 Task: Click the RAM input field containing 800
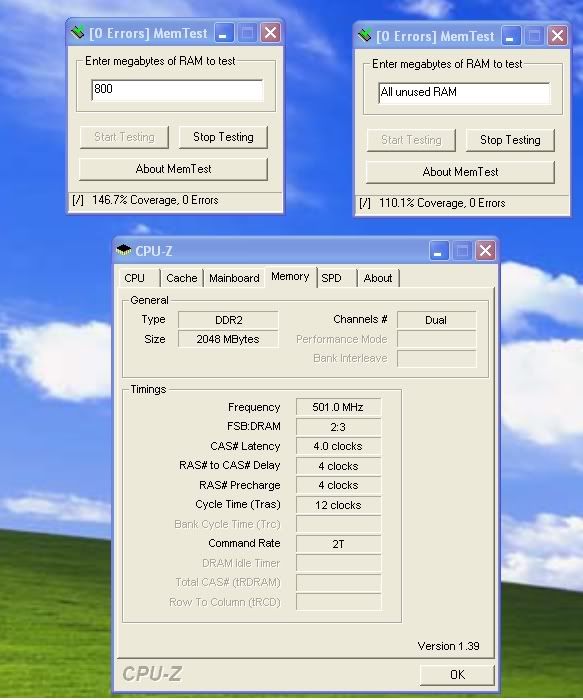[x=177, y=90]
